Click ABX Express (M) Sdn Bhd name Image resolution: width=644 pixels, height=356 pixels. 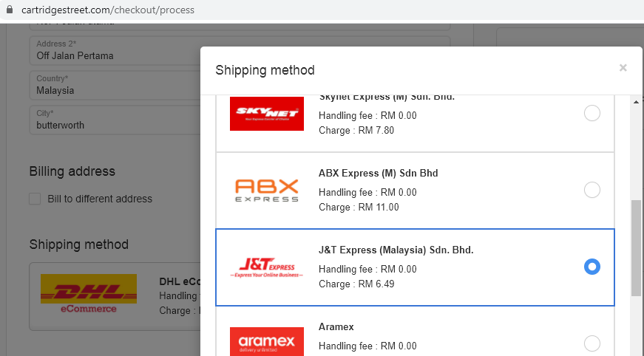379,173
